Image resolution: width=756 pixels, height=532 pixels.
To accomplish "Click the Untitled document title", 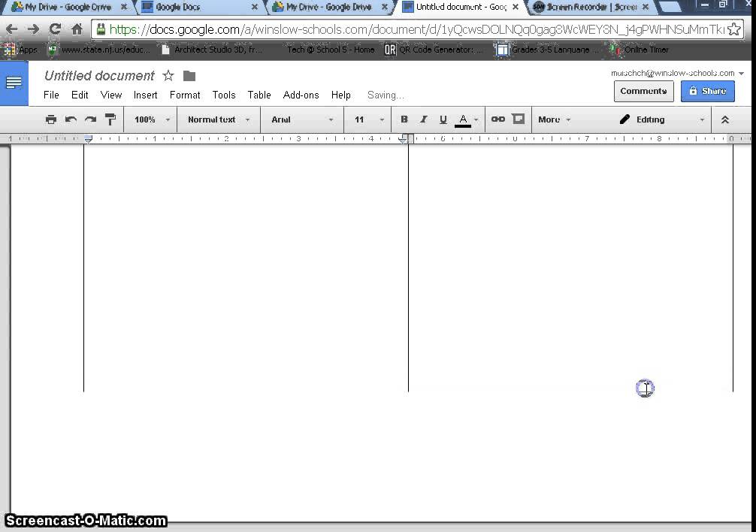I will pos(99,76).
